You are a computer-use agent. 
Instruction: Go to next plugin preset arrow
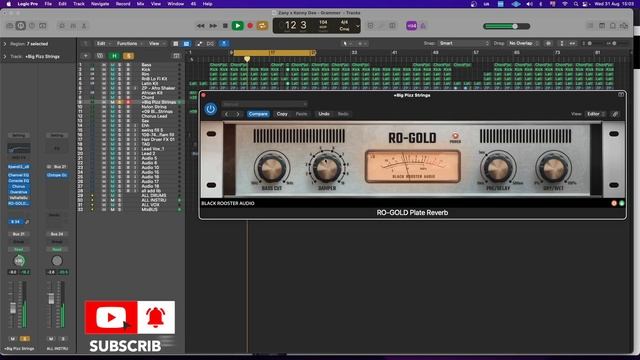click(x=238, y=114)
